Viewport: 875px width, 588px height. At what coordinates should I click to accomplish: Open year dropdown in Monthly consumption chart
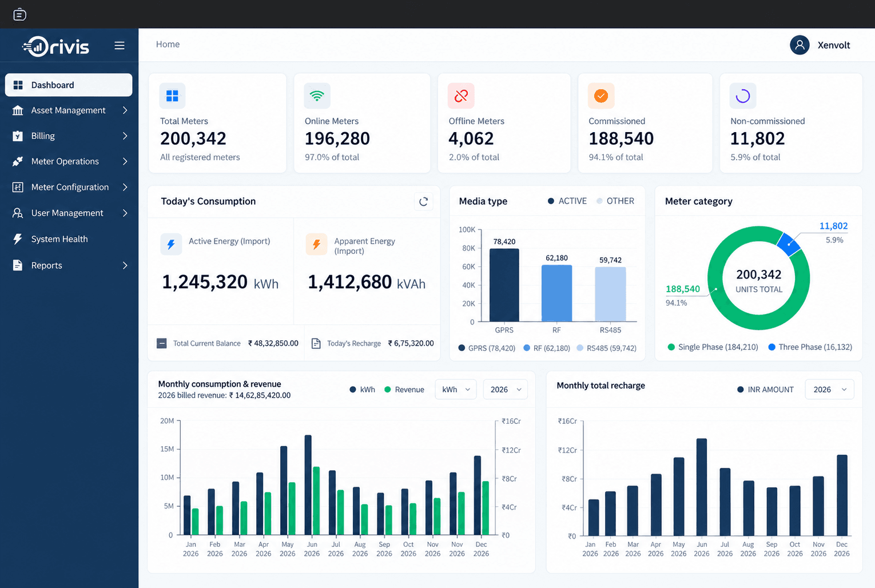point(506,390)
